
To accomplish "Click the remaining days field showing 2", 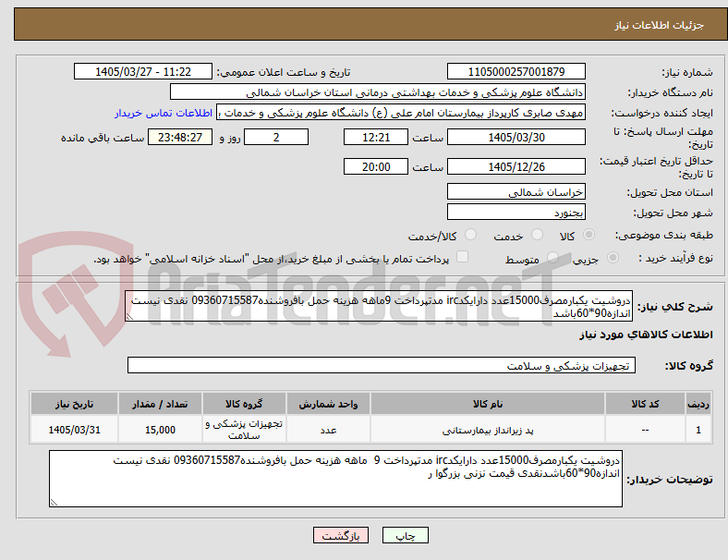I will coord(276,138).
